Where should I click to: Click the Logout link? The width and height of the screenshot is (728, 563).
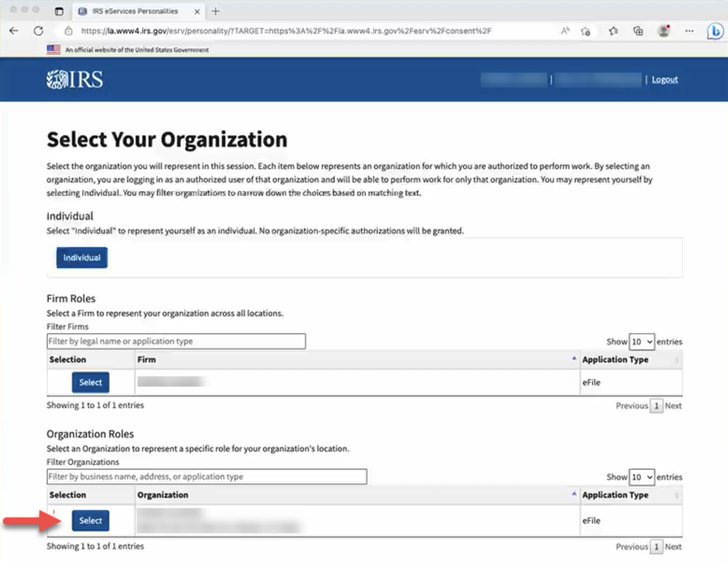pos(664,80)
